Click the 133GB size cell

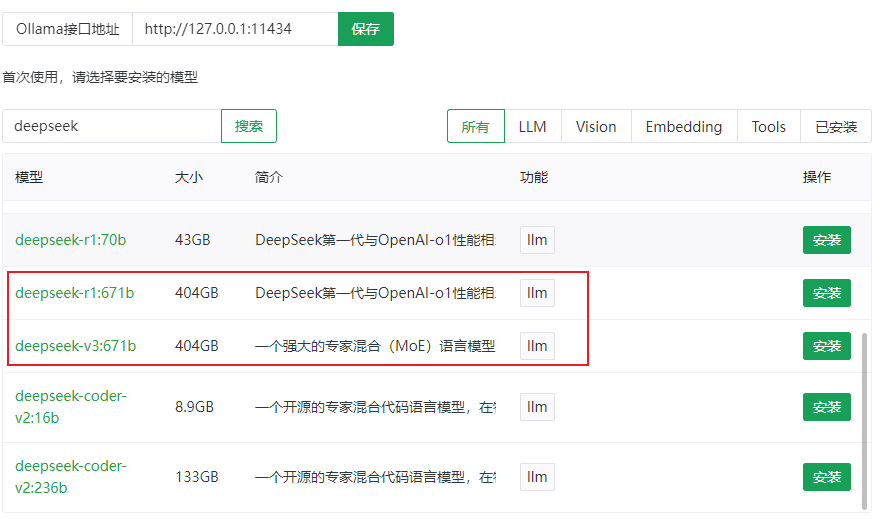tap(197, 477)
